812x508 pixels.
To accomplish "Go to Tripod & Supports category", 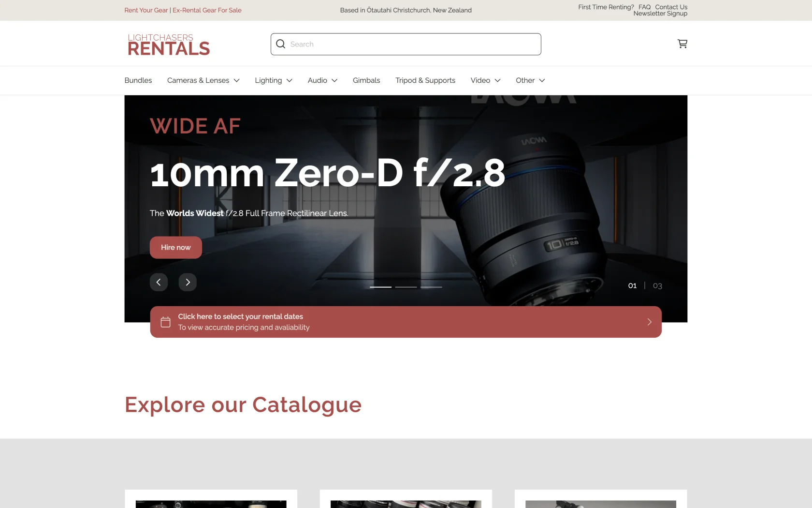I will click(425, 80).
